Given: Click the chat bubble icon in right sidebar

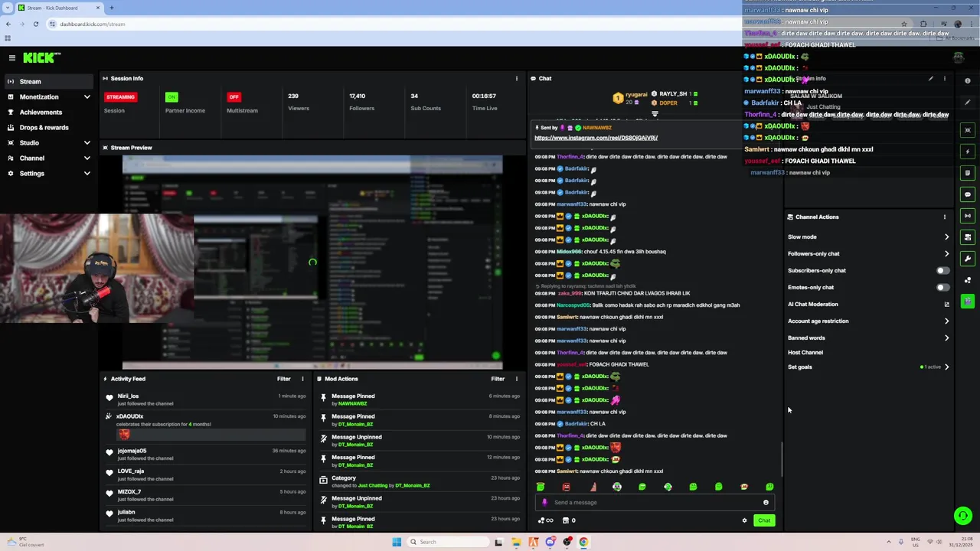Looking at the screenshot, I should click(x=968, y=194).
